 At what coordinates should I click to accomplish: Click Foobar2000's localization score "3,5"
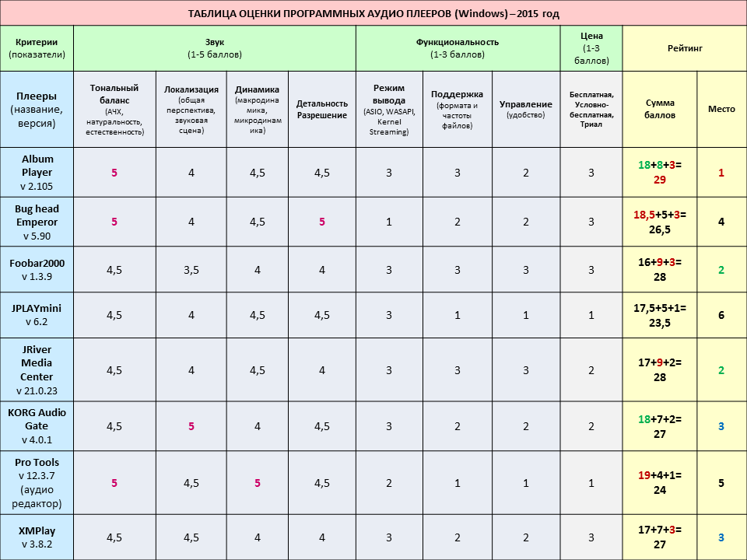pos(191,270)
